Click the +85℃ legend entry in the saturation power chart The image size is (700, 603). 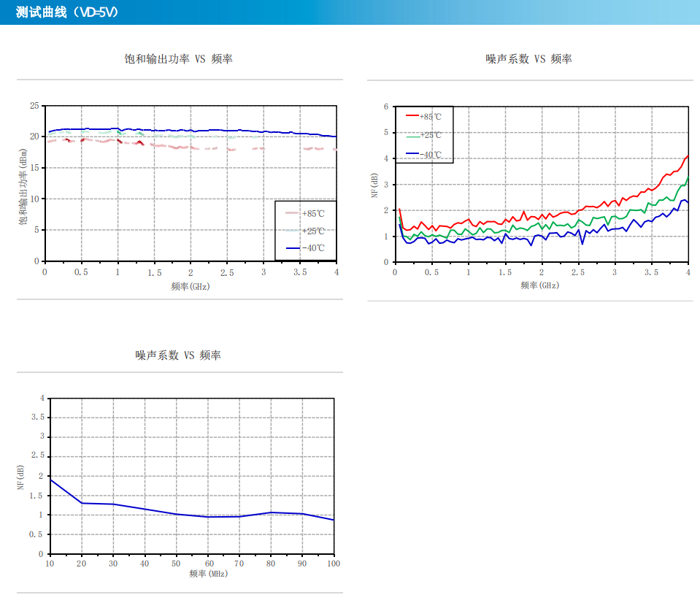305,213
